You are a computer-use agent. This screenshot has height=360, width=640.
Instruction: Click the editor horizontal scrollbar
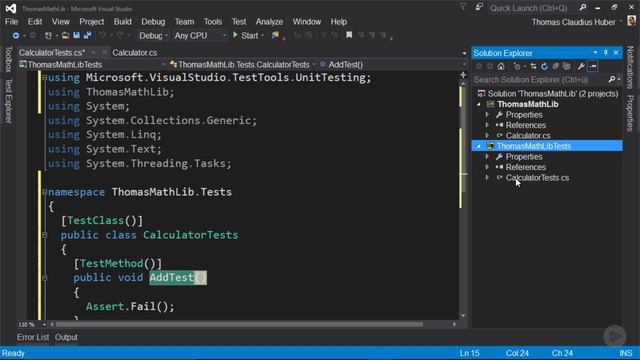point(239,324)
